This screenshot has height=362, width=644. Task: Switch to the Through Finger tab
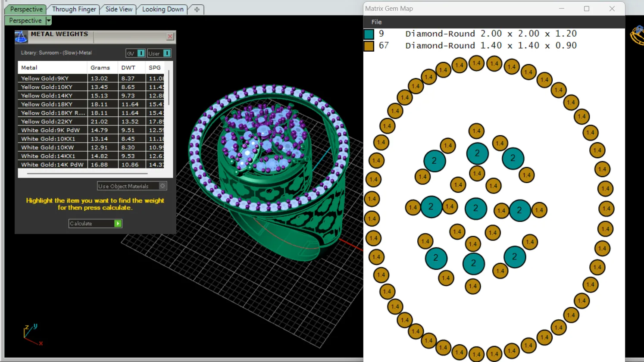point(74,9)
